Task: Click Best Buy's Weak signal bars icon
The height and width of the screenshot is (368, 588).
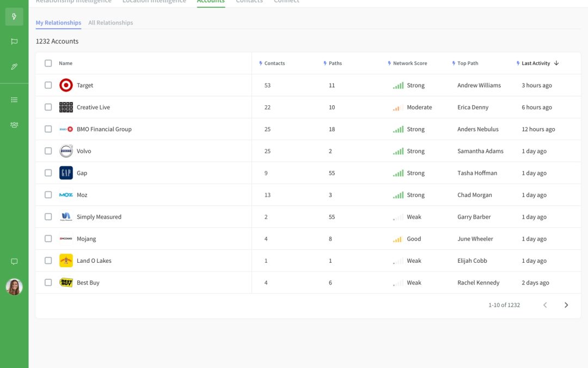Action: (398, 283)
